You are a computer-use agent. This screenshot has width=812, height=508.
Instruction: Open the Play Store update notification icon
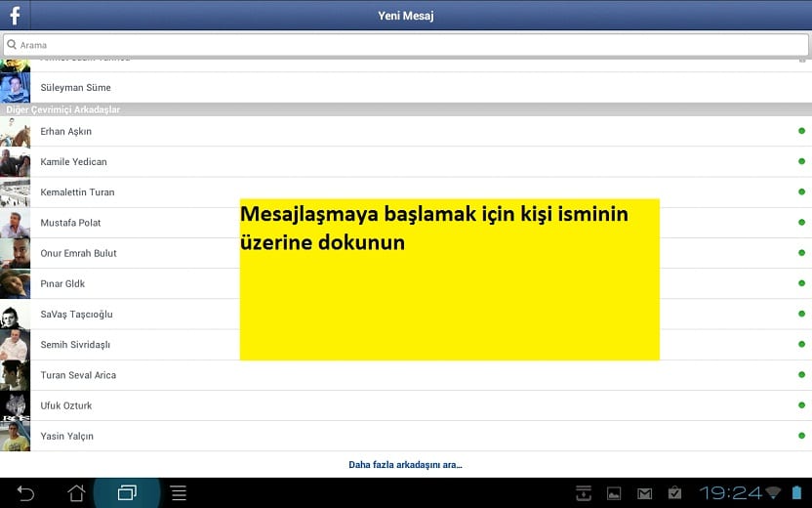674,493
